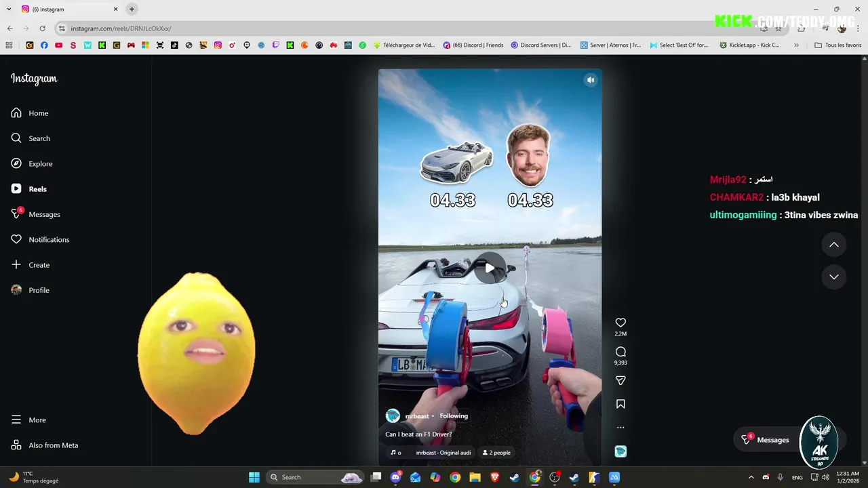Open the reel audio thumbnail
This screenshot has width=868, height=488.
point(620,451)
